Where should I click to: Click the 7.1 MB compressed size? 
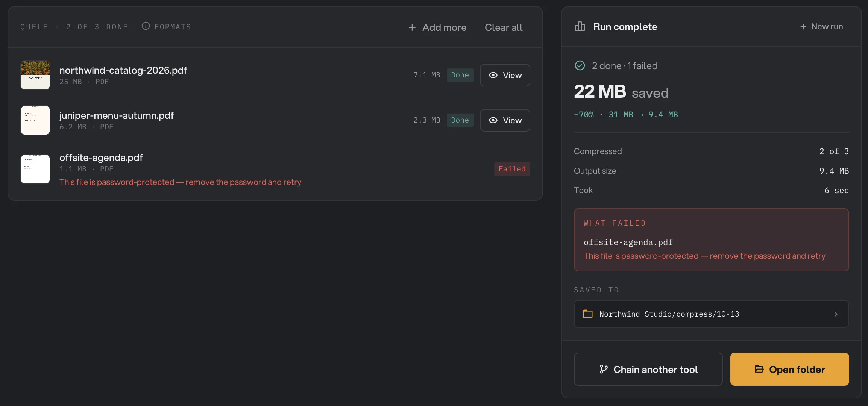(427, 75)
